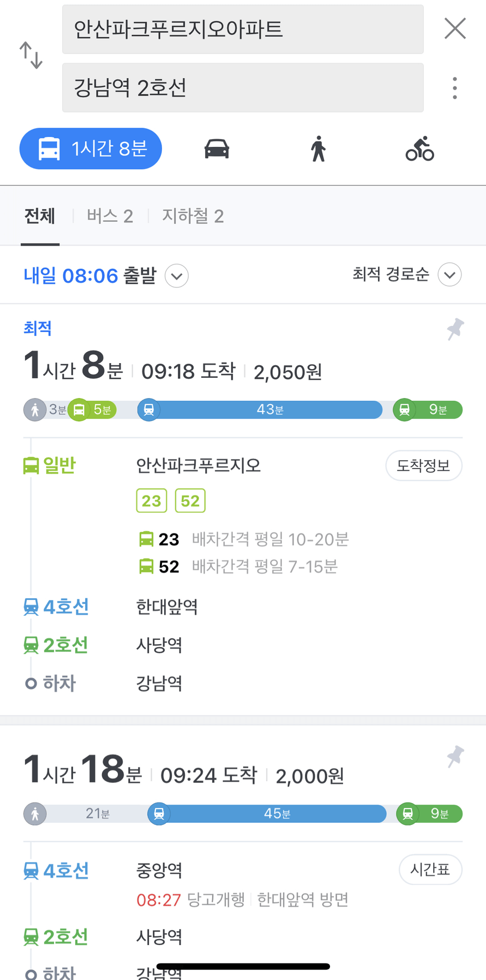This screenshot has height=980, width=486.
Task: Pin the 1시간 18분 route
Action: pos(455,757)
